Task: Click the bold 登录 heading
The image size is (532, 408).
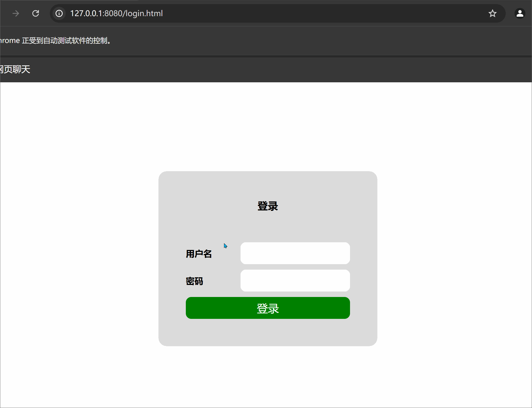Action: click(268, 206)
